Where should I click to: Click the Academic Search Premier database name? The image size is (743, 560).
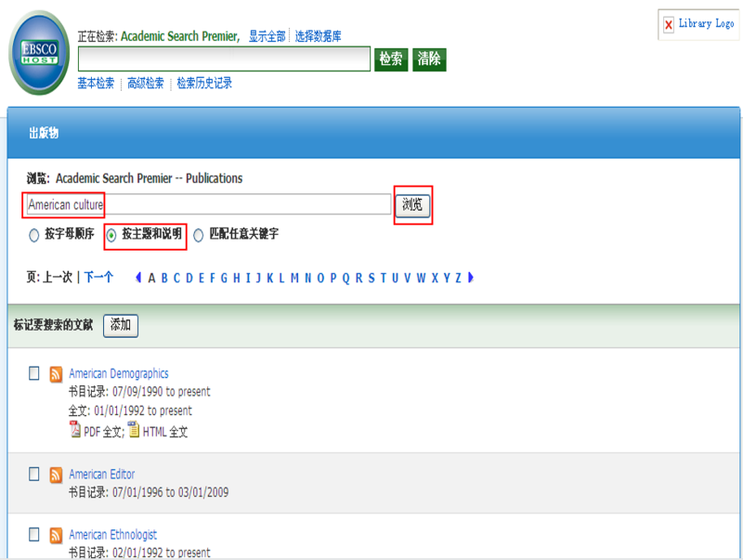click(180, 36)
